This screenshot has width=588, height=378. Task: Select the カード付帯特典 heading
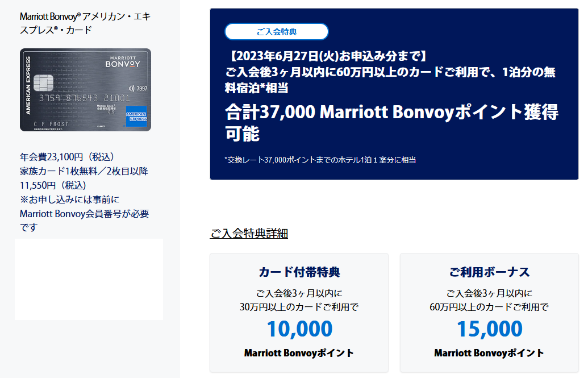click(x=299, y=272)
